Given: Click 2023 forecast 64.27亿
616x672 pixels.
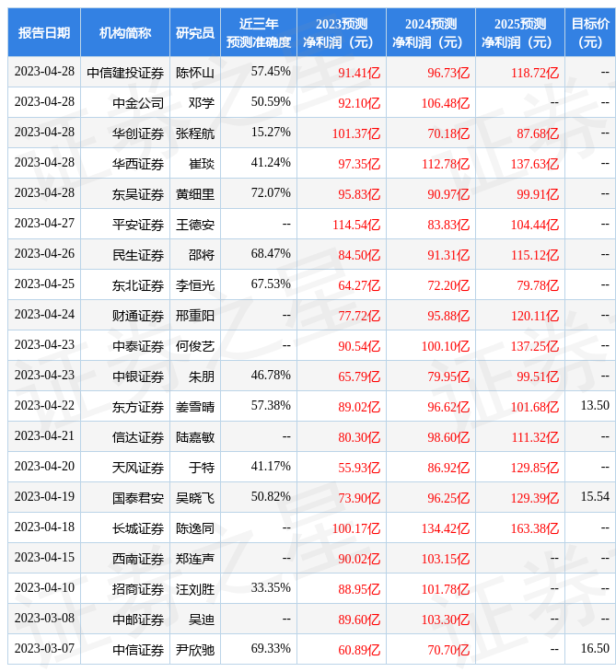Looking at the screenshot, I should pos(359,286).
